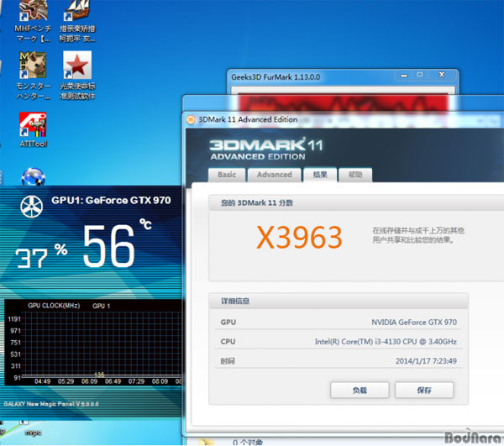Screen dimensions: 504x446
Task: Click the FurMark window title bar
Action: [319, 78]
